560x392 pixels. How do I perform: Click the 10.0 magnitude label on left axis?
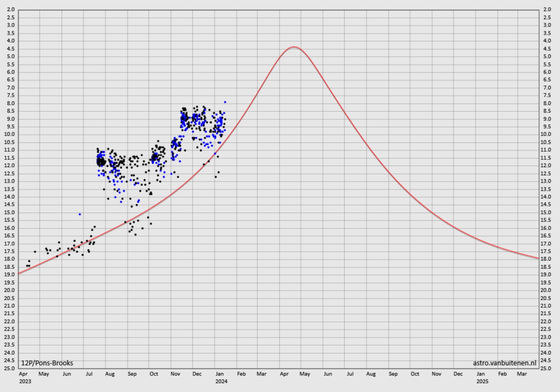pos(11,134)
